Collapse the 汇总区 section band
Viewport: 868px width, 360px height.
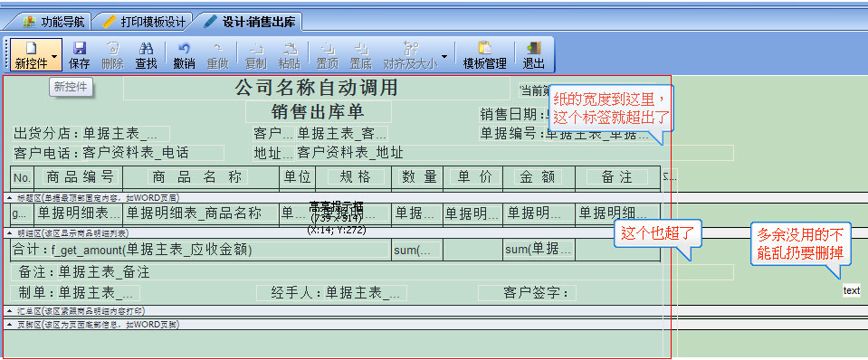tap(9, 311)
